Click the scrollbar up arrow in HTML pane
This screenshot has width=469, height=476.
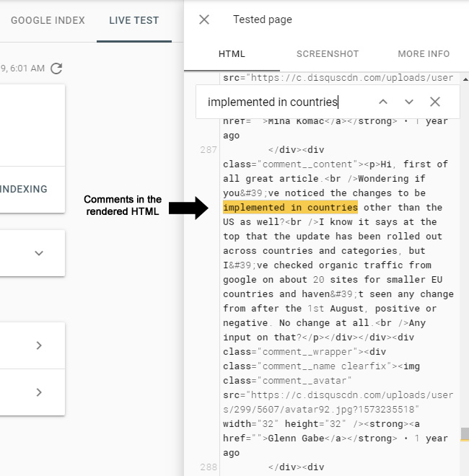[465, 79]
